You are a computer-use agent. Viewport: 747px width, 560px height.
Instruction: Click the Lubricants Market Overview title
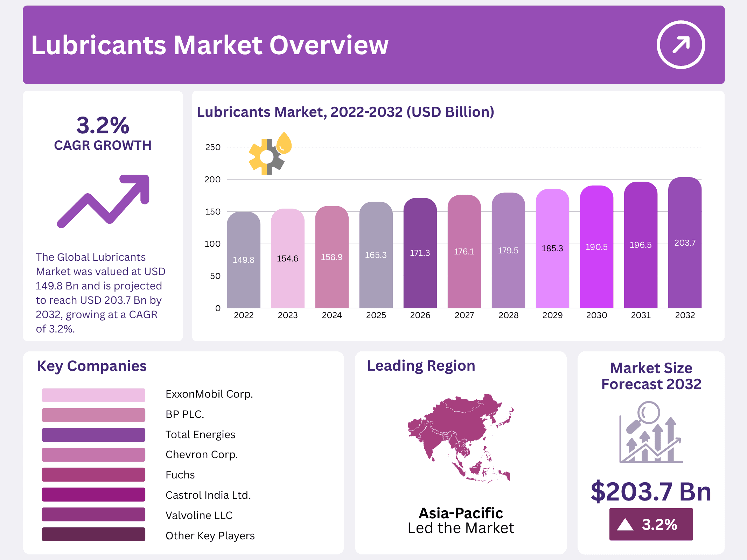click(x=210, y=45)
